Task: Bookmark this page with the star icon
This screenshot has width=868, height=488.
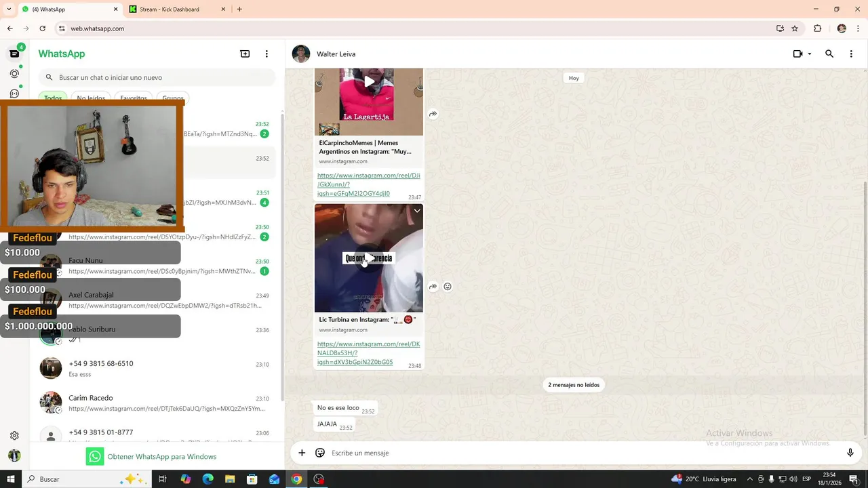Action: [x=795, y=28]
